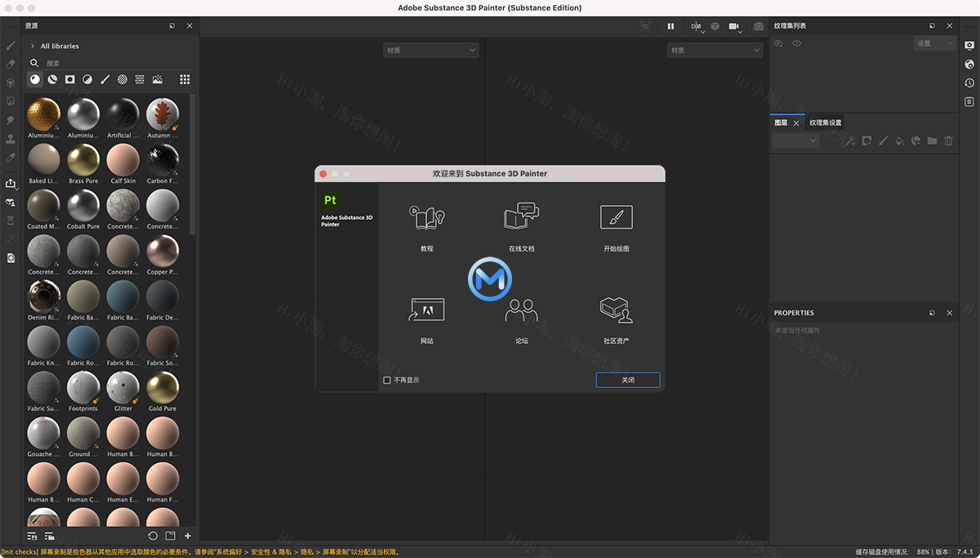Select the Gold Pure material thumbnail
Screen dimensions: 980x558
[163, 387]
